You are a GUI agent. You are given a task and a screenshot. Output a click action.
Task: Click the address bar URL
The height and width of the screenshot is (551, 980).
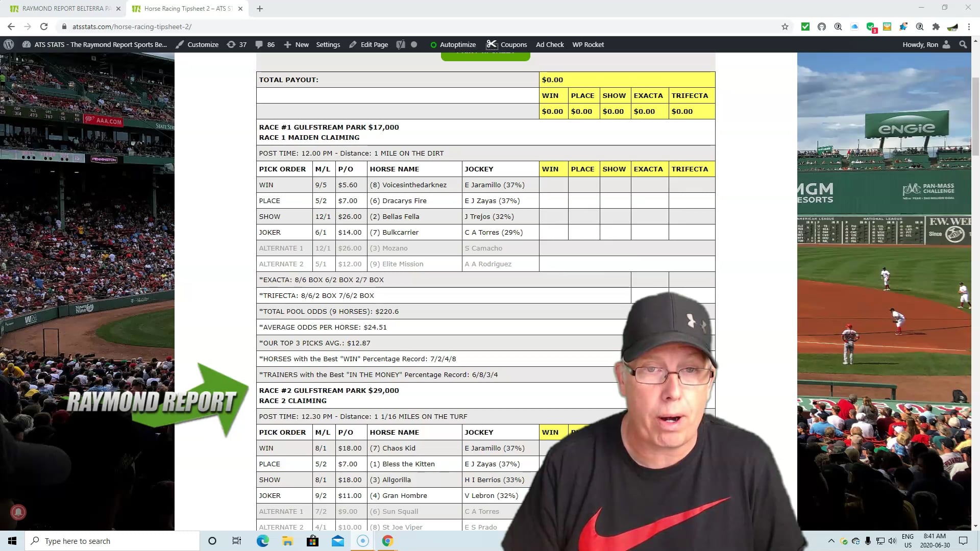[132, 27]
